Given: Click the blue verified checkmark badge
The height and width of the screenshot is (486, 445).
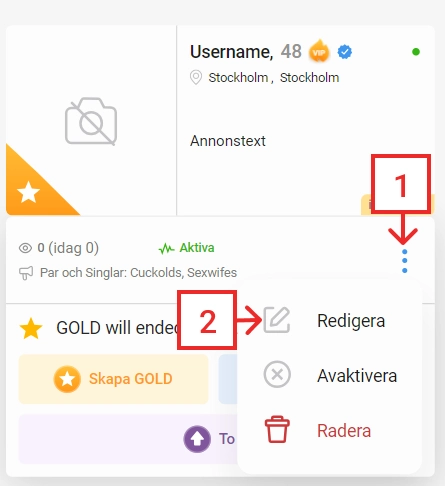Looking at the screenshot, I should coord(344,52).
